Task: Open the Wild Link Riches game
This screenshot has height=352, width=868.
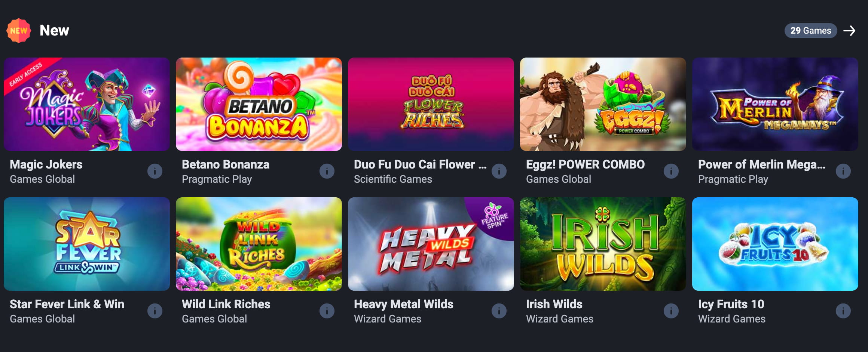Action: coord(259,244)
